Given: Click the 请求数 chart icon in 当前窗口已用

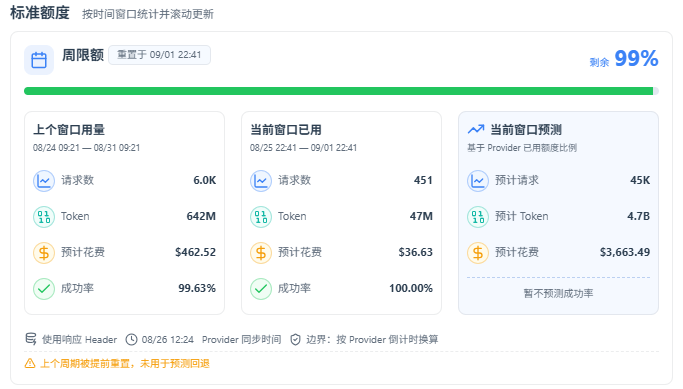Looking at the screenshot, I should pos(261,181).
